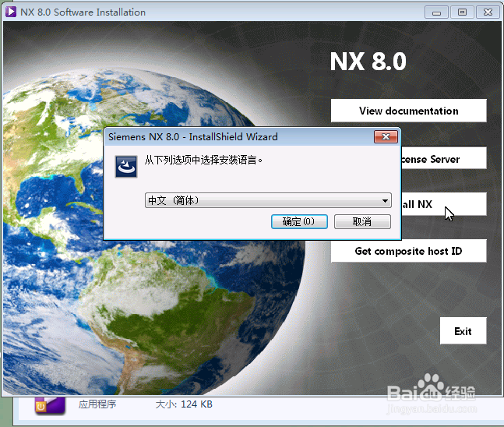Click the 大小: 124 KB file size text

click(184, 404)
